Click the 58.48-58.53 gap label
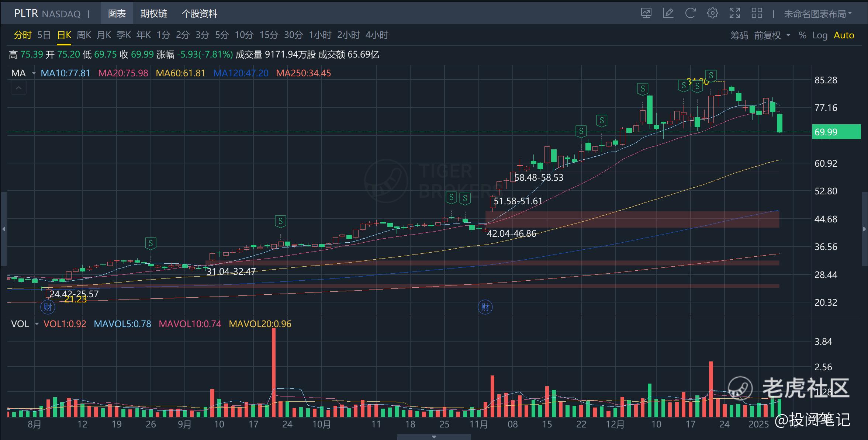Viewport: 868px width, 440px height. tap(539, 177)
